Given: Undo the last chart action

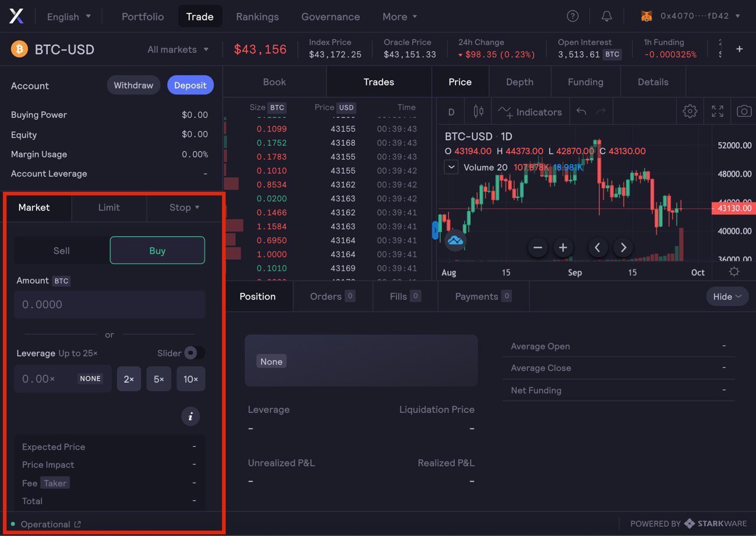Looking at the screenshot, I should [x=581, y=112].
